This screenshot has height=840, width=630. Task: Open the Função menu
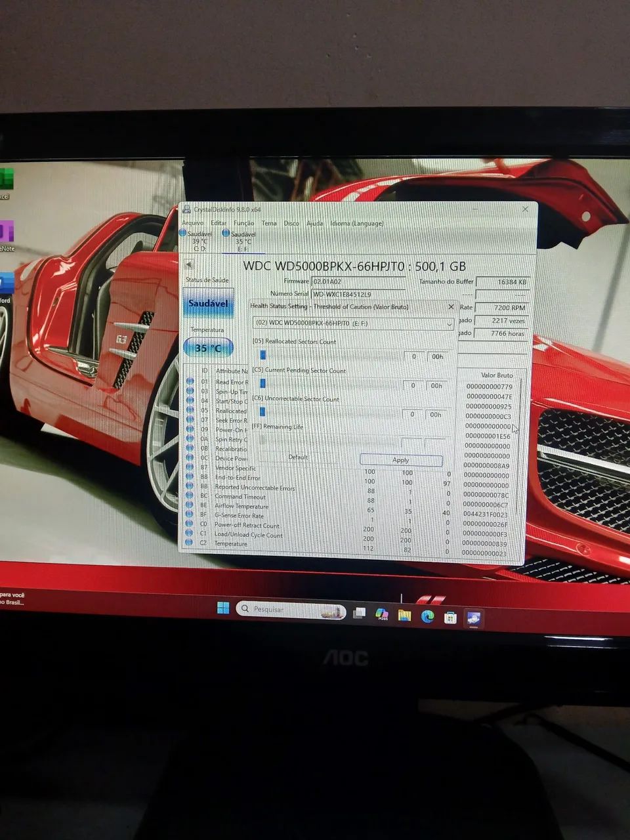point(244,223)
